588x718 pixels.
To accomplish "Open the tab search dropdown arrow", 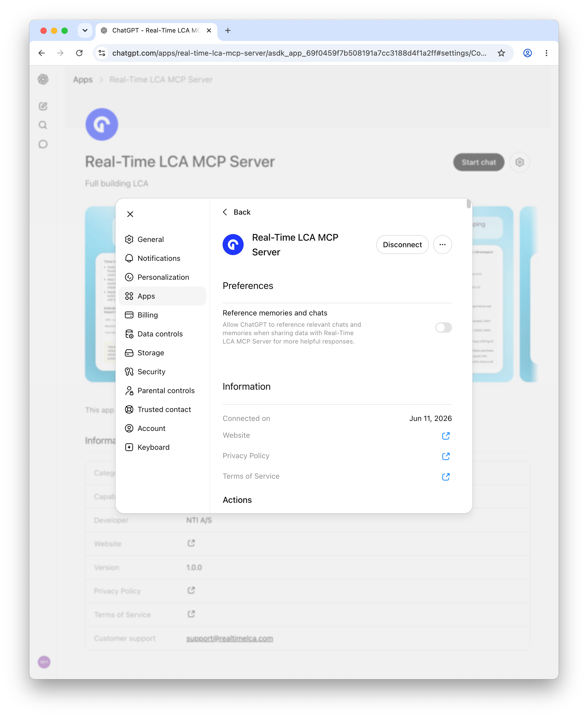I will [x=85, y=30].
